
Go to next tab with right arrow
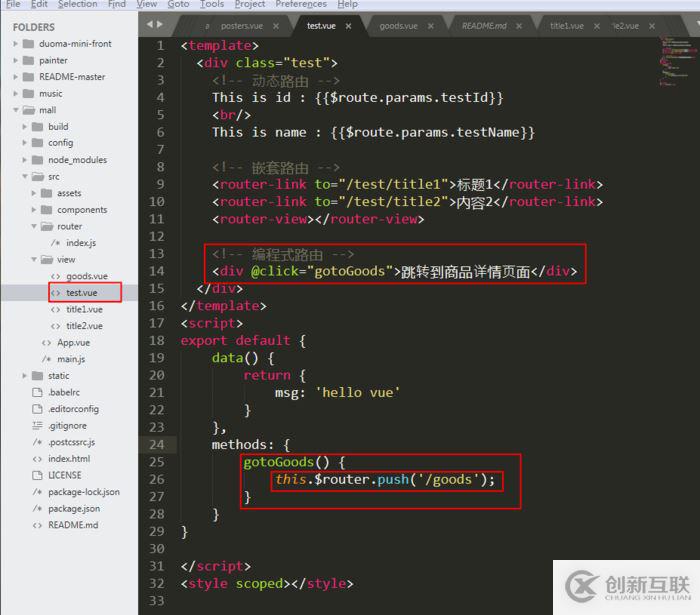pos(159,24)
